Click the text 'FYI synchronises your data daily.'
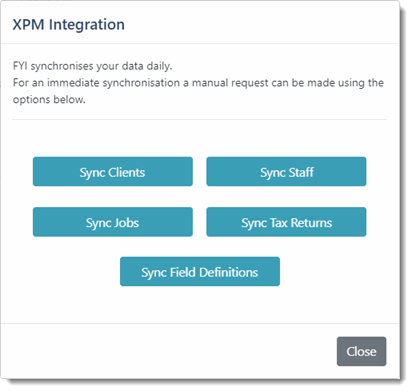The height and width of the screenshot is (391, 412). coord(93,66)
